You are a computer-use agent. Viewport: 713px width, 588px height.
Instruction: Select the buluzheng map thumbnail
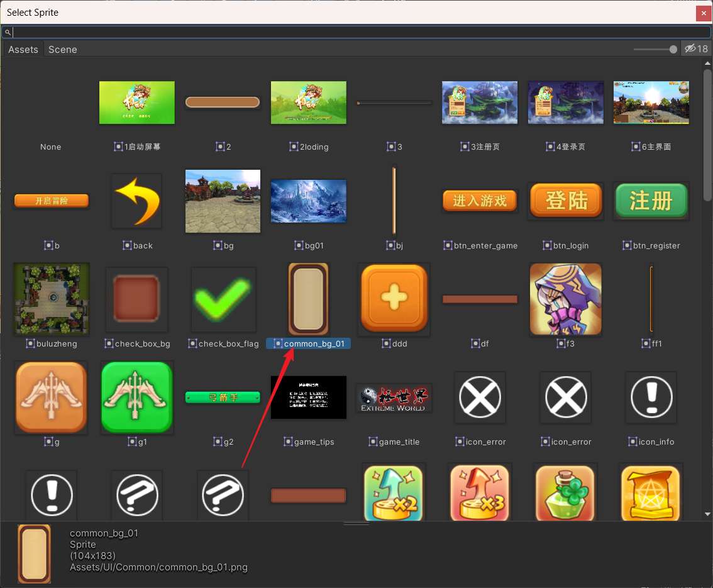51,299
